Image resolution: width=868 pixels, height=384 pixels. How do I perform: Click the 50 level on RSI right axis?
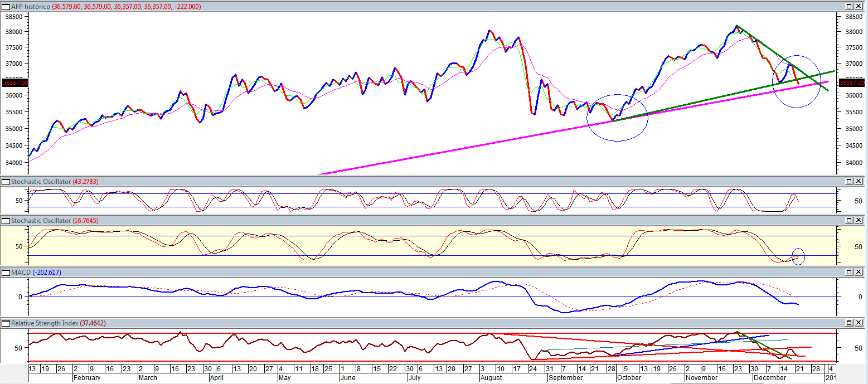coord(858,348)
